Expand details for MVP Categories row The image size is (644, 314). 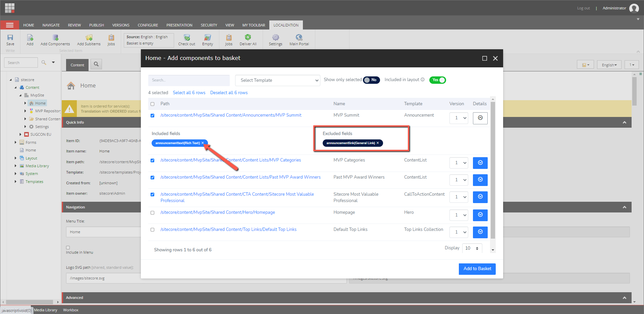(x=480, y=163)
